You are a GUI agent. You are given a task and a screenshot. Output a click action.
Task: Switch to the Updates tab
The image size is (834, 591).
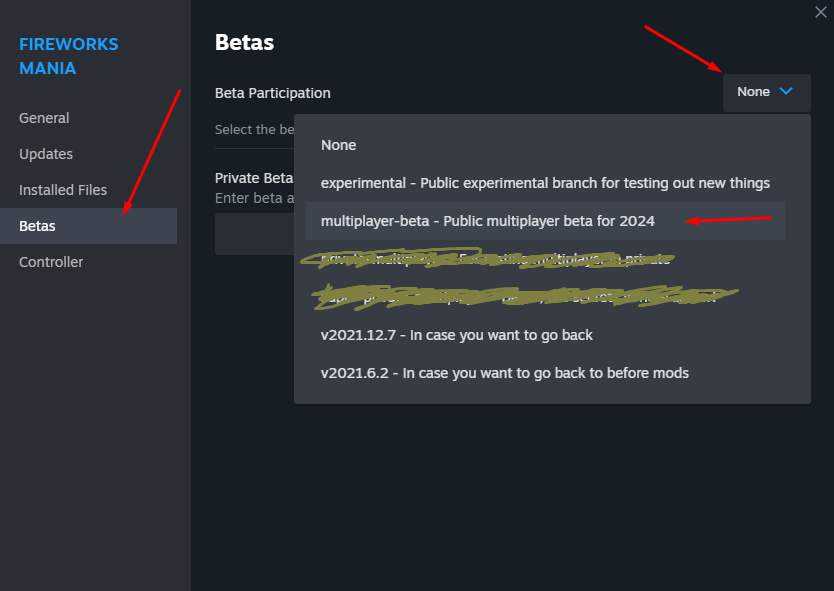(46, 154)
